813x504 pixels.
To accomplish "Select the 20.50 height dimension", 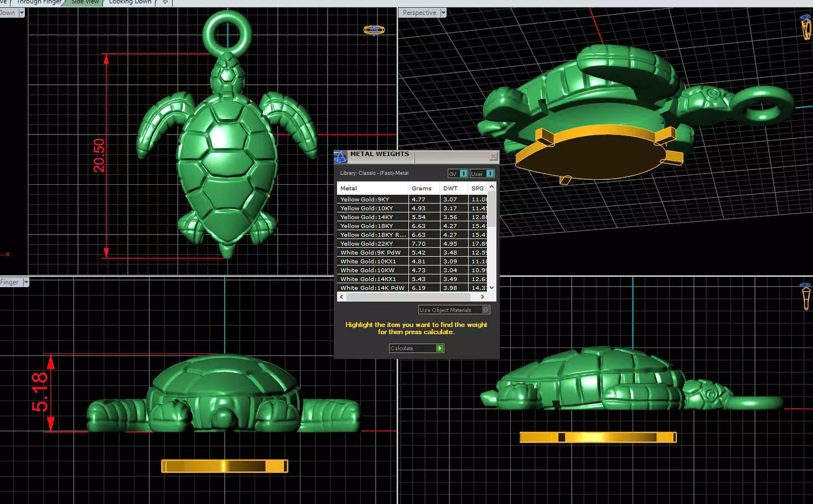I will (99, 155).
